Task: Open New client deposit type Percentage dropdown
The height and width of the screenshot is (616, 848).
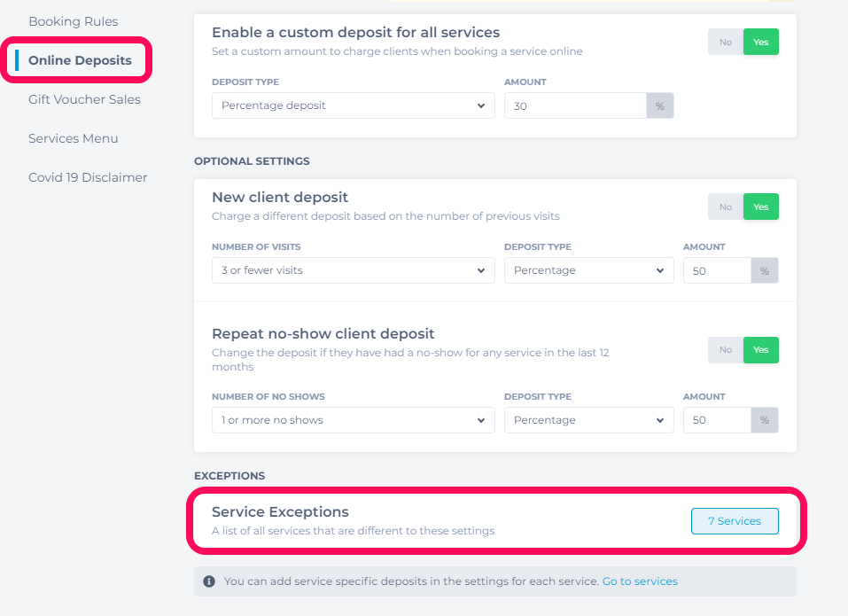Action: (x=589, y=270)
